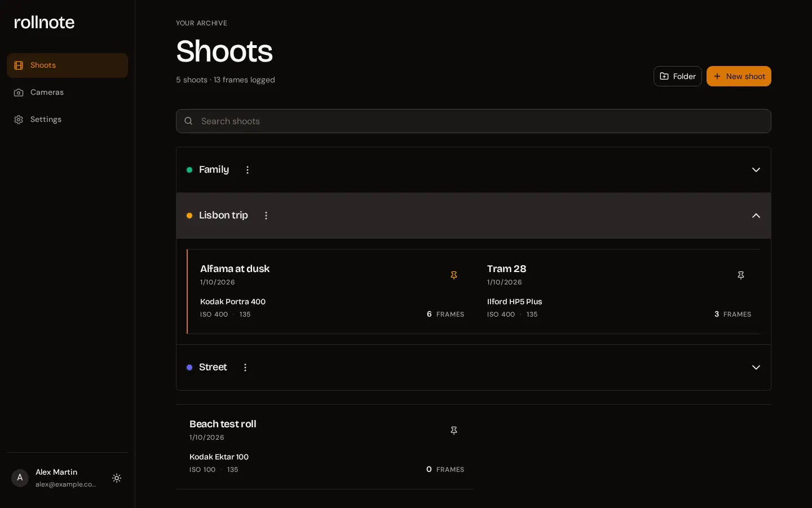
Task: Click the Family folder name
Action: [214, 169]
